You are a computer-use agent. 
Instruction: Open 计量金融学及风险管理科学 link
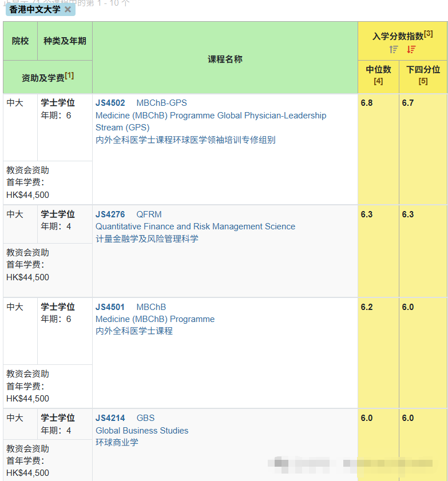(147, 238)
